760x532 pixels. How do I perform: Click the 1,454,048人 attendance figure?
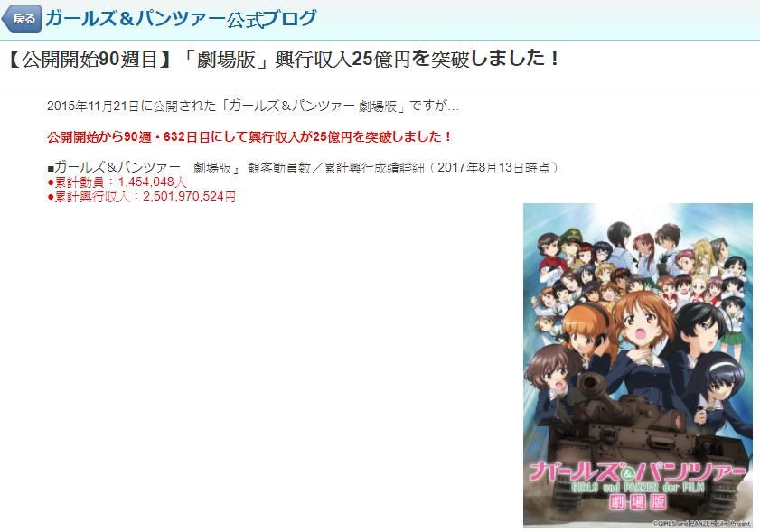click(x=152, y=182)
